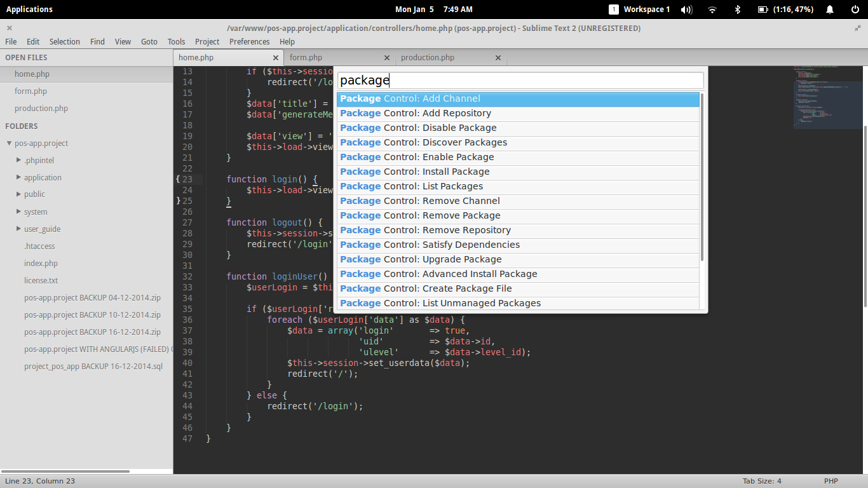Select Package Control: Install Package

tap(518, 172)
